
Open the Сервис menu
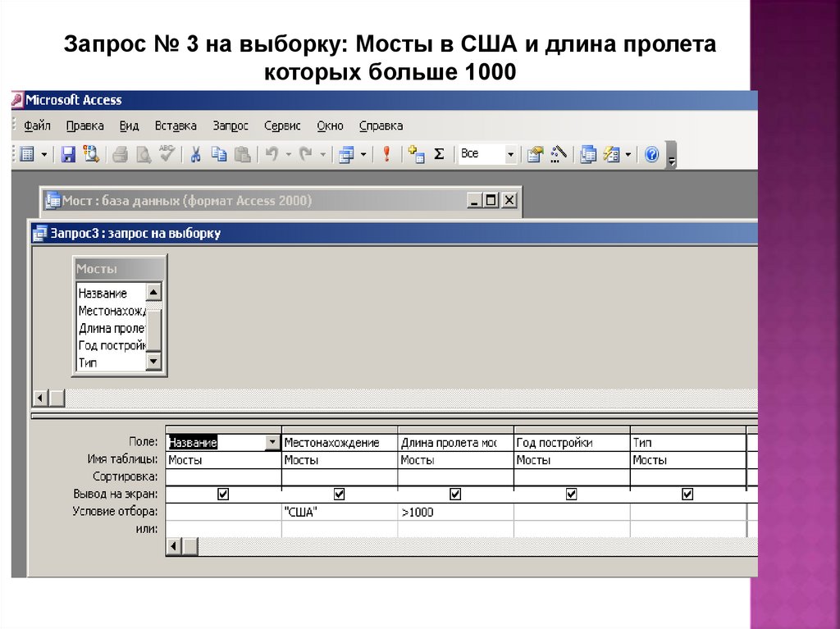coord(282,125)
